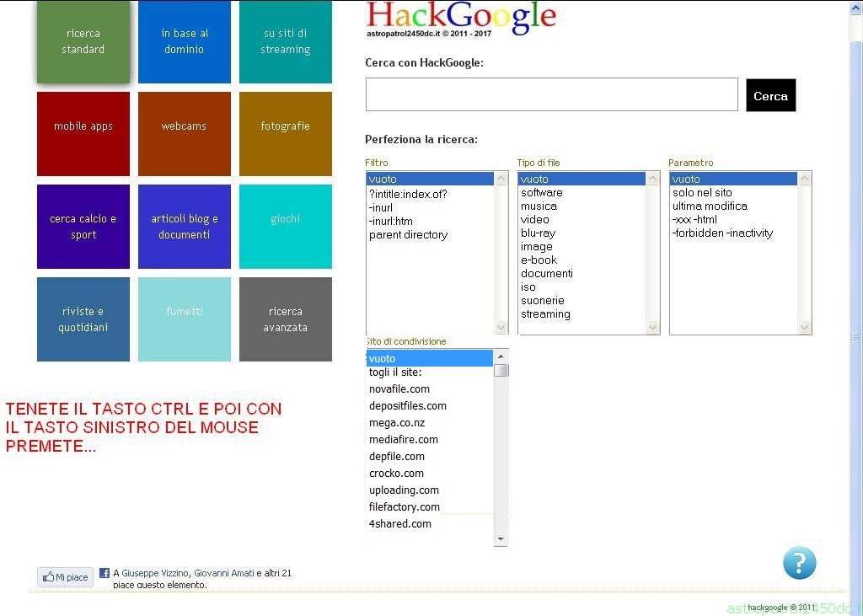The width and height of the screenshot is (863, 616).
Task: Choose uploading.com sharing site
Action: coord(430,490)
